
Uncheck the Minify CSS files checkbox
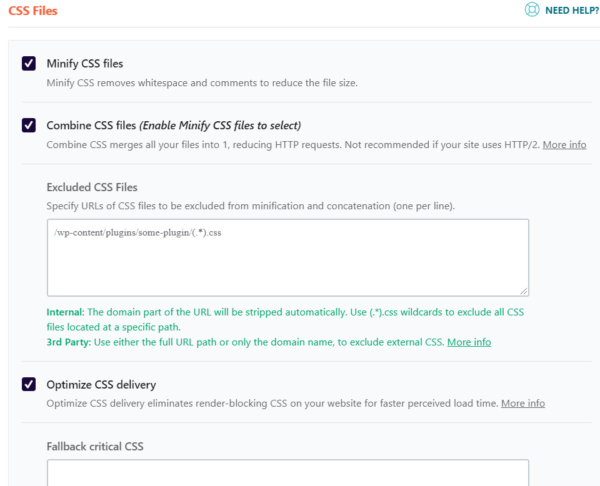coord(29,64)
